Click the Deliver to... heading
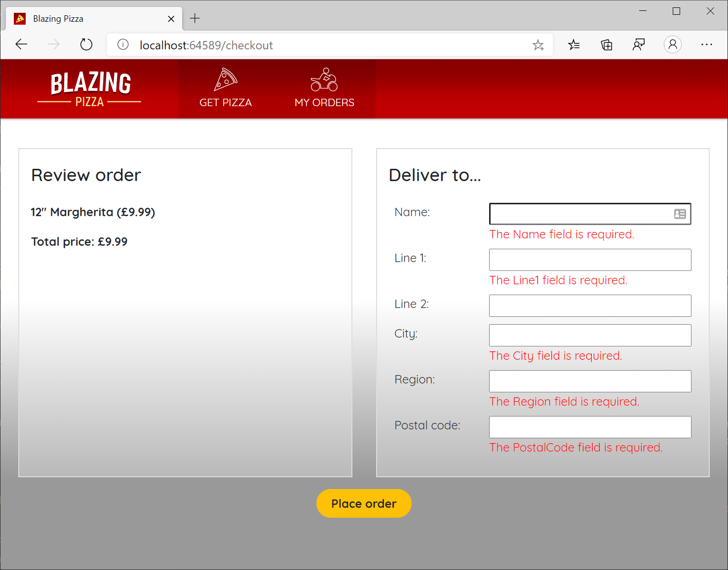The height and width of the screenshot is (570, 728). point(435,175)
